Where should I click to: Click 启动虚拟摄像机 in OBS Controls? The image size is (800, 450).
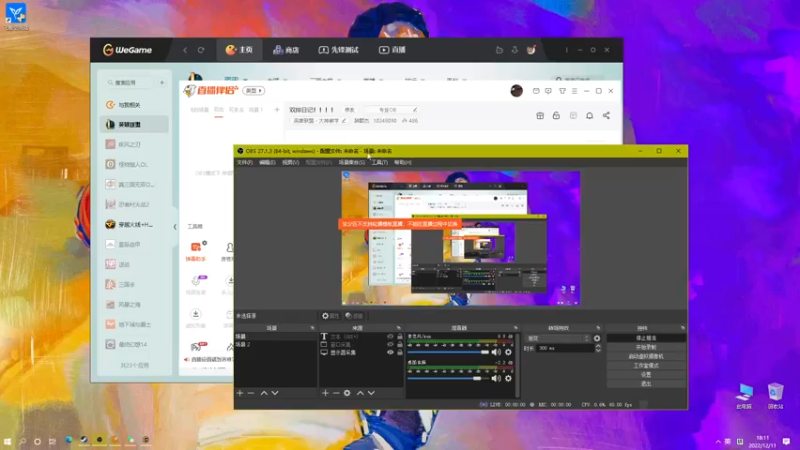(646, 356)
